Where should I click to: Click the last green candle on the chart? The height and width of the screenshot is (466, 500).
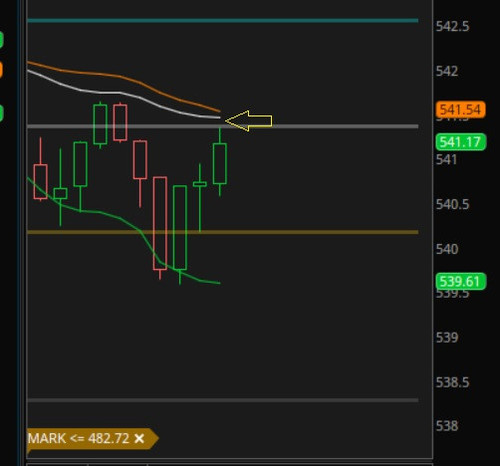[x=220, y=163]
